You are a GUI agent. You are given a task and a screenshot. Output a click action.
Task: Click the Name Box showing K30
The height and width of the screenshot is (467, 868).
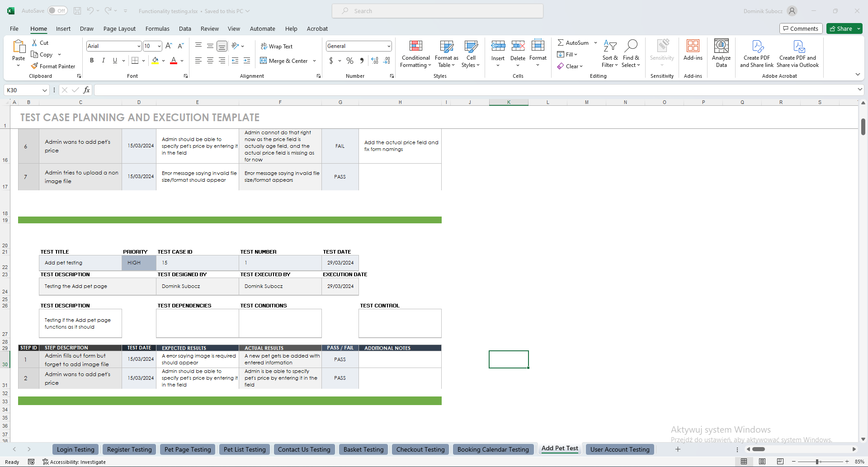coord(23,90)
